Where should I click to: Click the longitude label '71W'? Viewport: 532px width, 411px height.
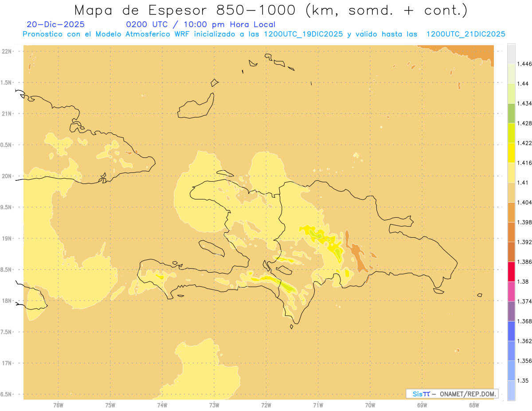pyautogui.click(x=318, y=405)
